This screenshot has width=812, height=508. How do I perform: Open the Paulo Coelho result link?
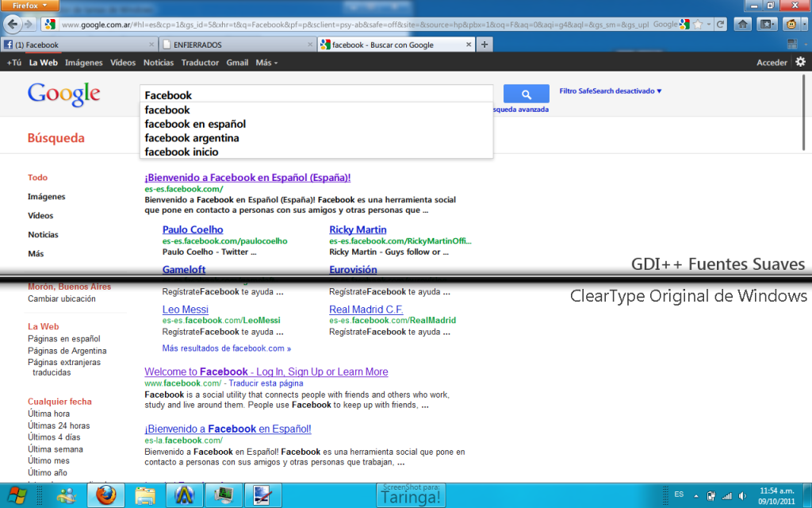(x=193, y=230)
